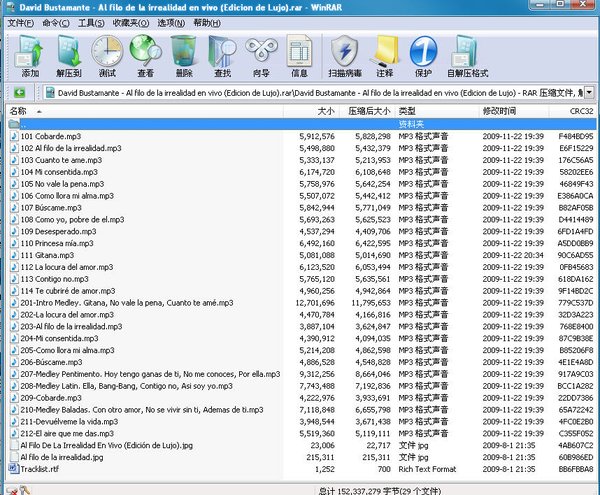Select file 110 Princesa mía.mp3

click(57, 243)
